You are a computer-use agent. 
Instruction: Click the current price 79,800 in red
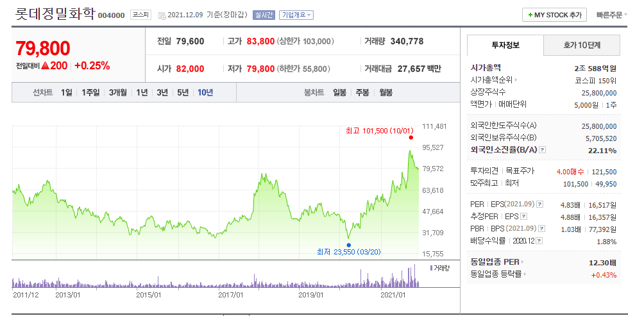coord(43,49)
